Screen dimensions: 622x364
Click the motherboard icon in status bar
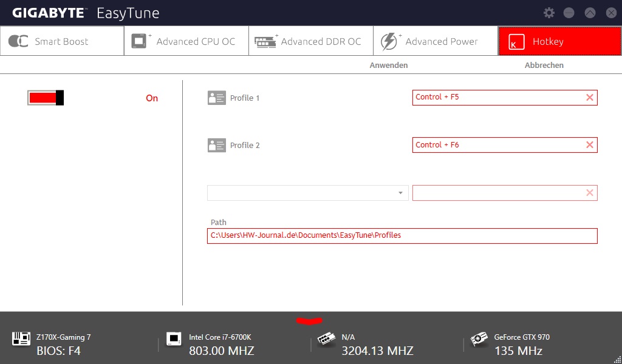(x=21, y=339)
